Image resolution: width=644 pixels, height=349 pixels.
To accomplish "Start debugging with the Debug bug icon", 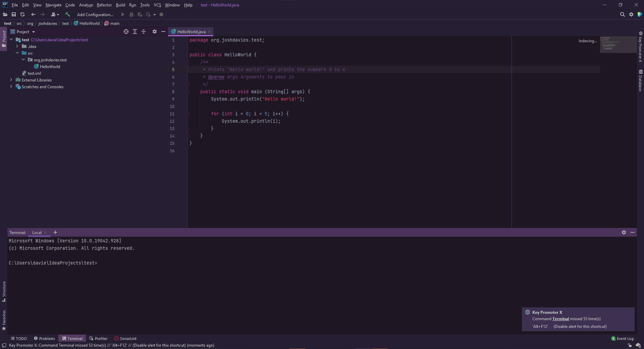I will [x=131, y=14].
